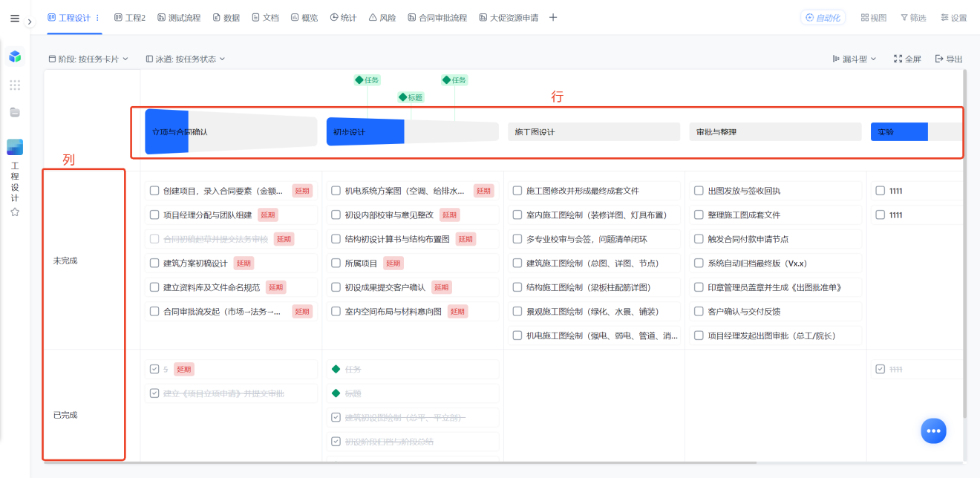Open the 工程设计 tab options dots
This screenshot has height=478, width=980.
point(97,17)
